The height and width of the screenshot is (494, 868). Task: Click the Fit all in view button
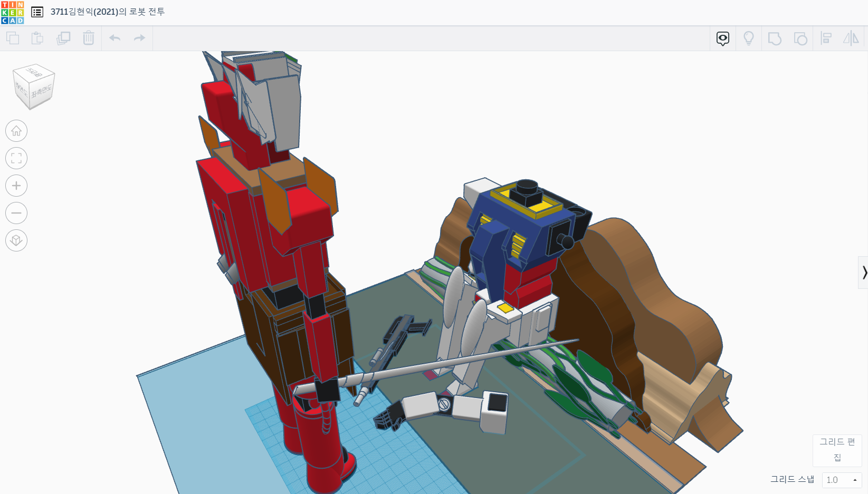pos(16,158)
